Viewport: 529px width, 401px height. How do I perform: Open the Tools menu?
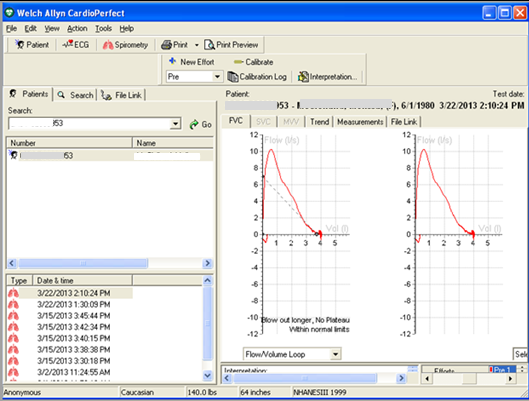pyautogui.click(x=103, y=29)
